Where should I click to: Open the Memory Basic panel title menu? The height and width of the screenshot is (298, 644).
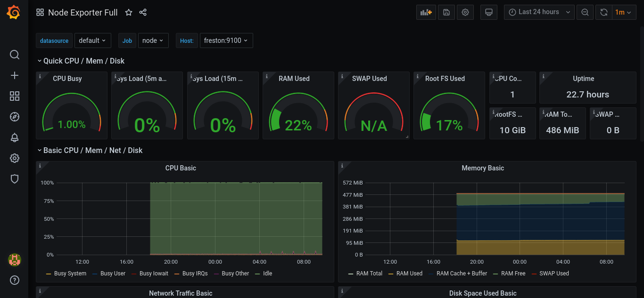483,168
